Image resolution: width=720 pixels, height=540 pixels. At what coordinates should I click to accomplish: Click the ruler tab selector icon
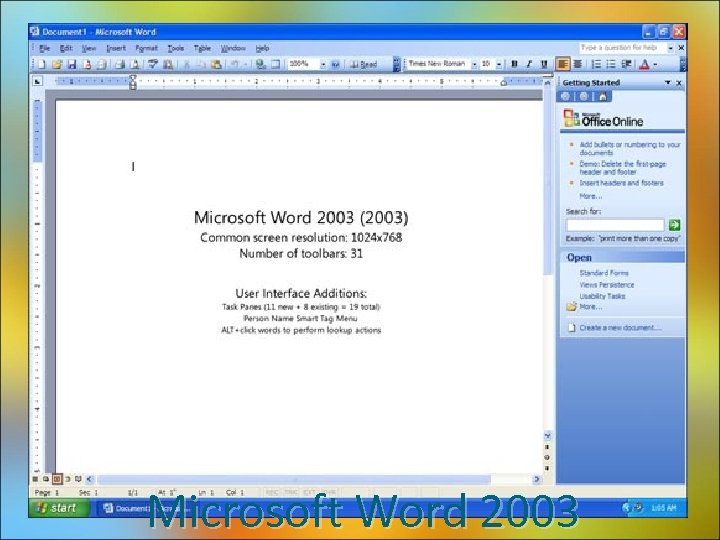(37, 82)
